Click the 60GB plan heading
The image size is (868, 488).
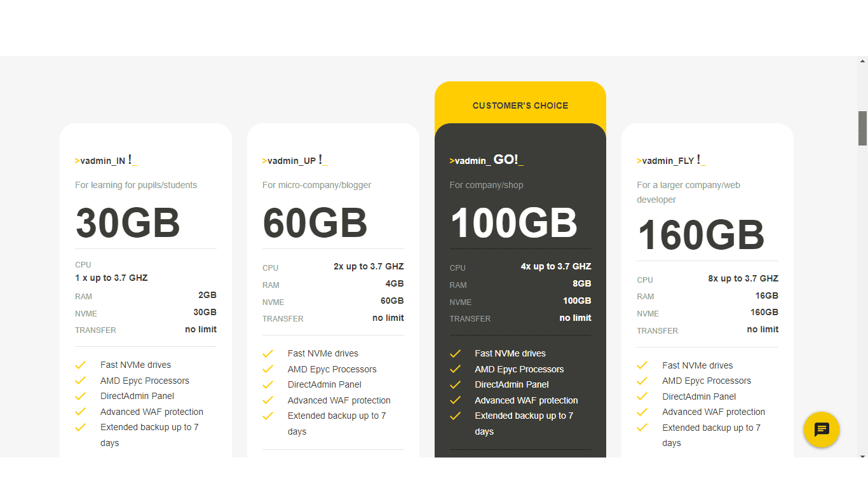point(315,223)
